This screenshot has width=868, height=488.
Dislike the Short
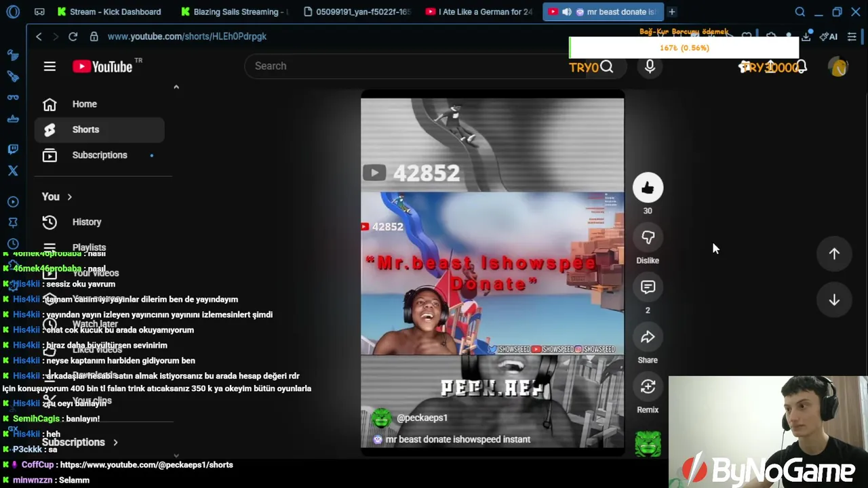648,237
